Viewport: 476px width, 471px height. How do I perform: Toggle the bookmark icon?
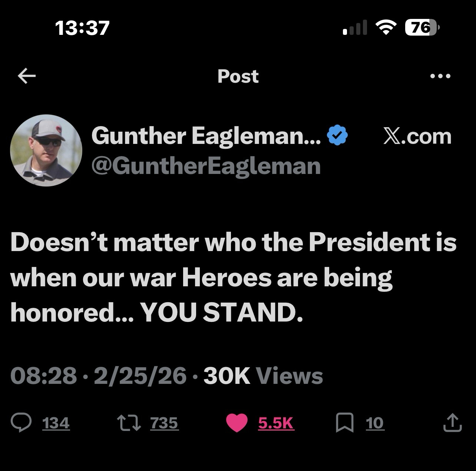click(x=344, y=423)
